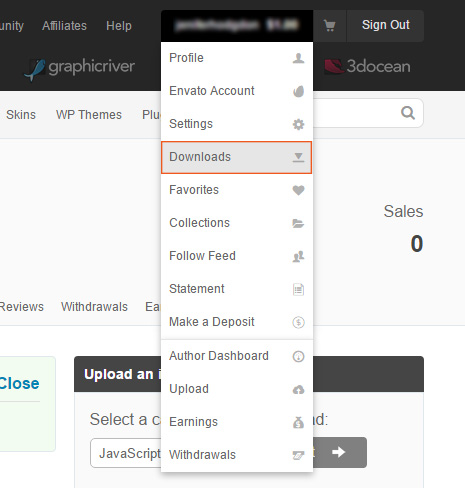Browse the Skins category

pos(21,115)
